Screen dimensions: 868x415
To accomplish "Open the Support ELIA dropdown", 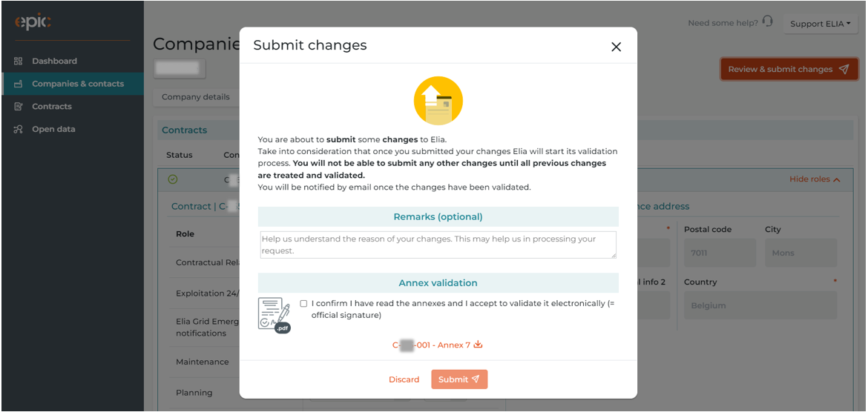I will pos(820,24).
